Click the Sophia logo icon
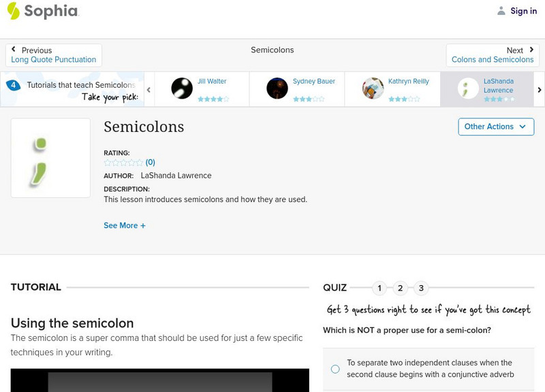 click(13, 11)
